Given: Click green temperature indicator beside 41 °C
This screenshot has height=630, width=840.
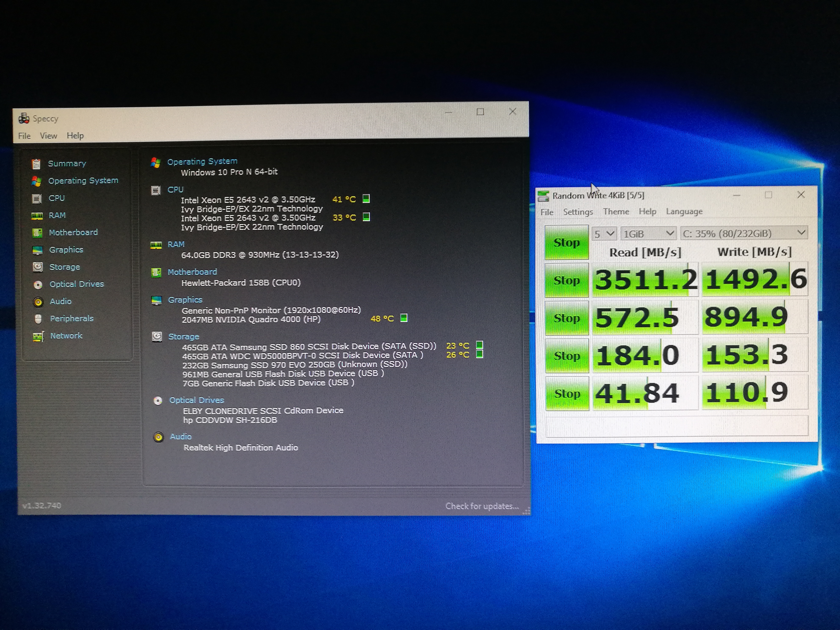Looking at the screenshot, I should (x=366, y=199).
